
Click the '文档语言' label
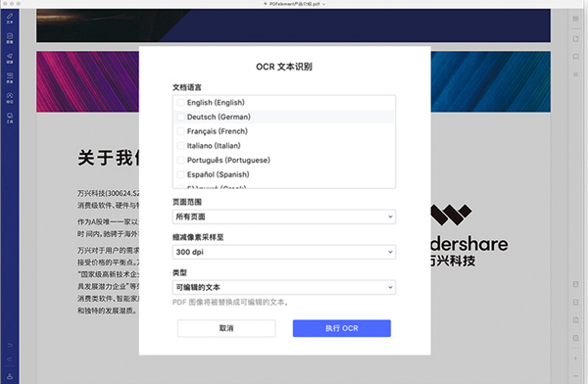[x=187, y=87]
